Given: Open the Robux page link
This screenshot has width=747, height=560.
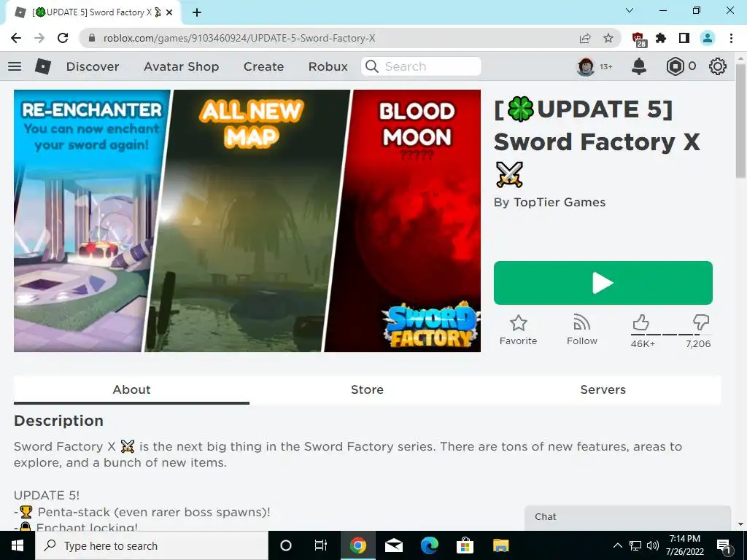Looking at the screenshot, I should click(x=328, y=66).
